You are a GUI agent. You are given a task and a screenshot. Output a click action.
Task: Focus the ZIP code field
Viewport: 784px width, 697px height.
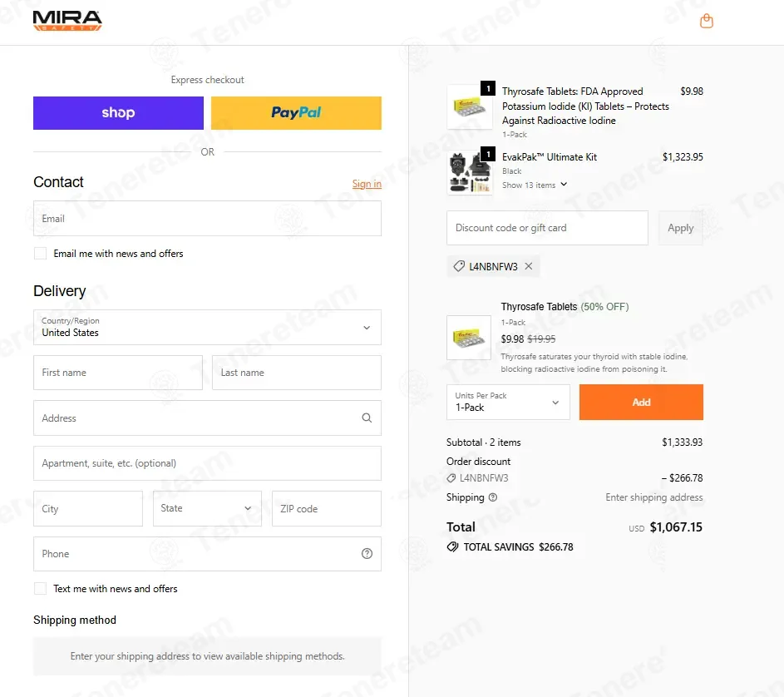pos(327,508)
